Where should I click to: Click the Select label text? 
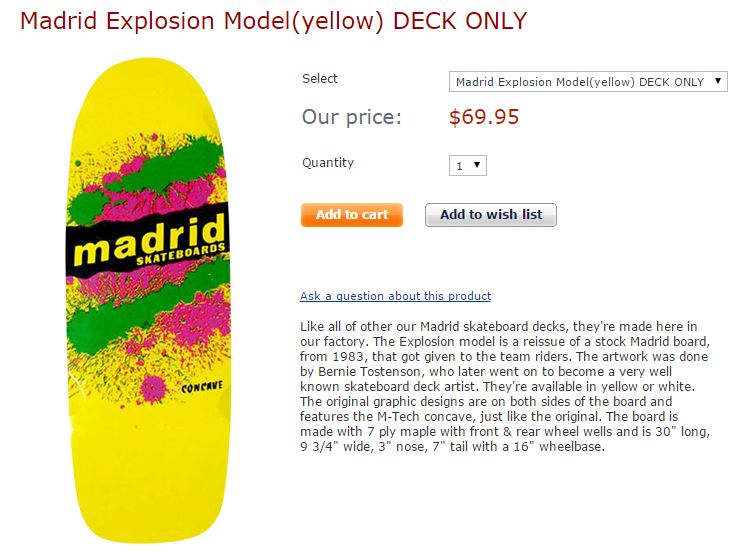[x=320, y=79]
